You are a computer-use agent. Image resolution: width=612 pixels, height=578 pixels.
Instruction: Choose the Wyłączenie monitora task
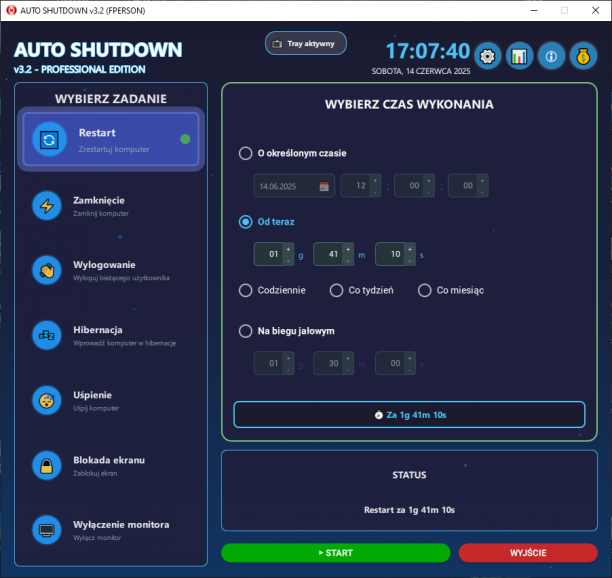(111, 530)
